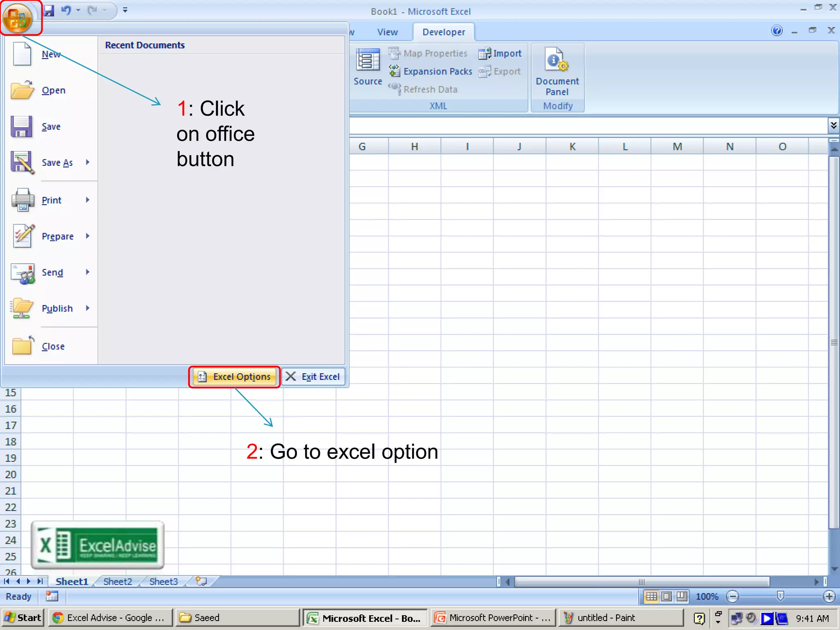This screenshot has height=630, width=840.
Task: Expand the formula bar chevron
Action: (833, 125)
